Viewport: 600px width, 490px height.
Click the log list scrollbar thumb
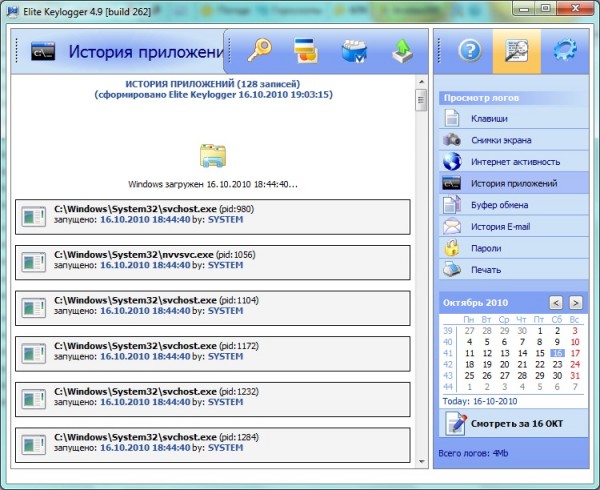421,100
